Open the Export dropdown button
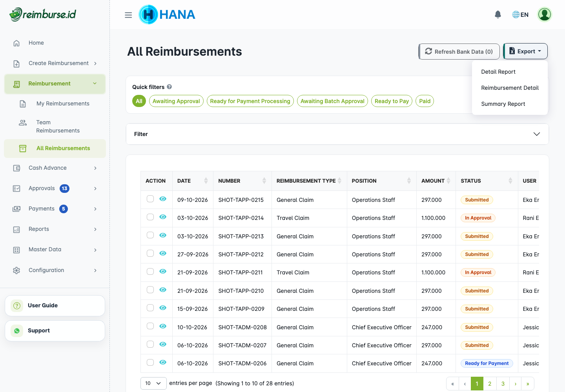565x392 pixels. click(525, 51)
